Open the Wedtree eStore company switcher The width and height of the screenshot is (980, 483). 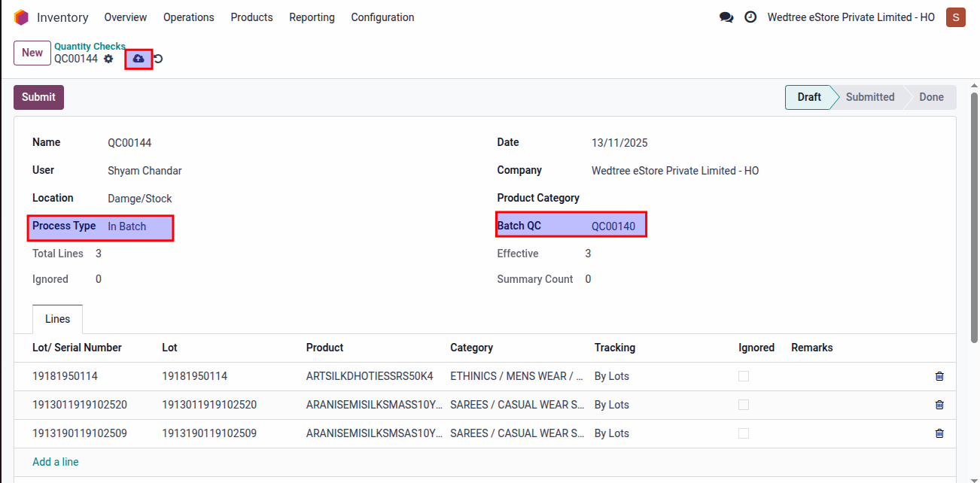click(851, 17)
